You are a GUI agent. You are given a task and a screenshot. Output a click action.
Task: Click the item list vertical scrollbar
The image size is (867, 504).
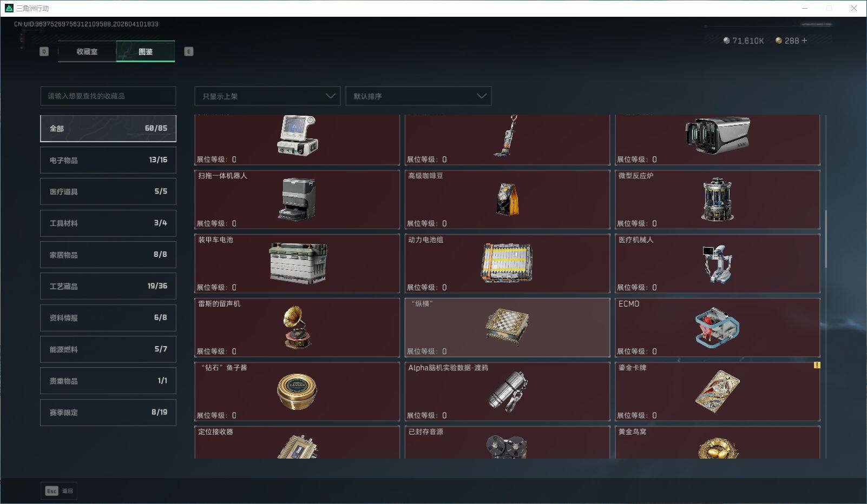tap(826, 239)
